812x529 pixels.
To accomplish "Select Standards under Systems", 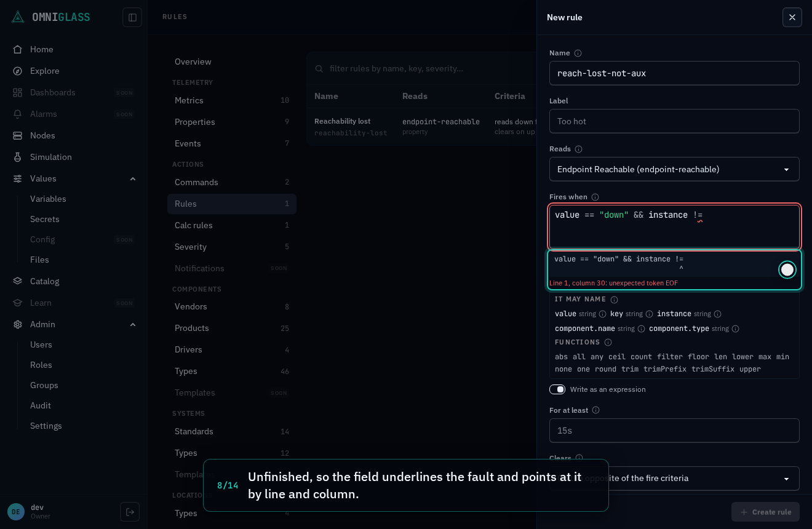I will click(232, 431).
